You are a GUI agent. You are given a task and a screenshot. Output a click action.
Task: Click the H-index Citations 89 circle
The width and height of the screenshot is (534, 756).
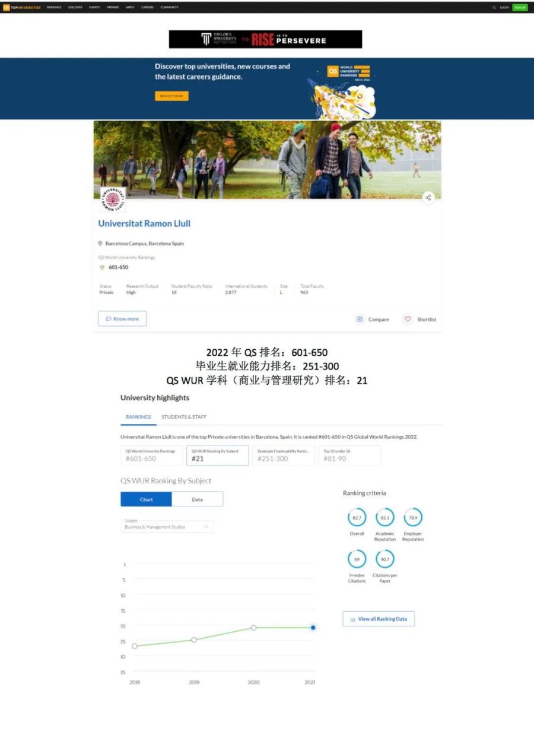(357, 559)
